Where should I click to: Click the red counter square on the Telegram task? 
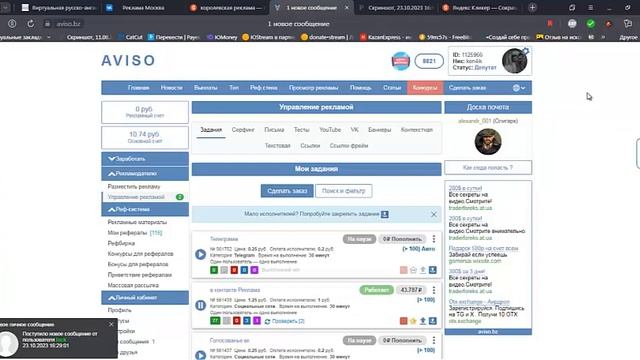click(x=234, y=270)
